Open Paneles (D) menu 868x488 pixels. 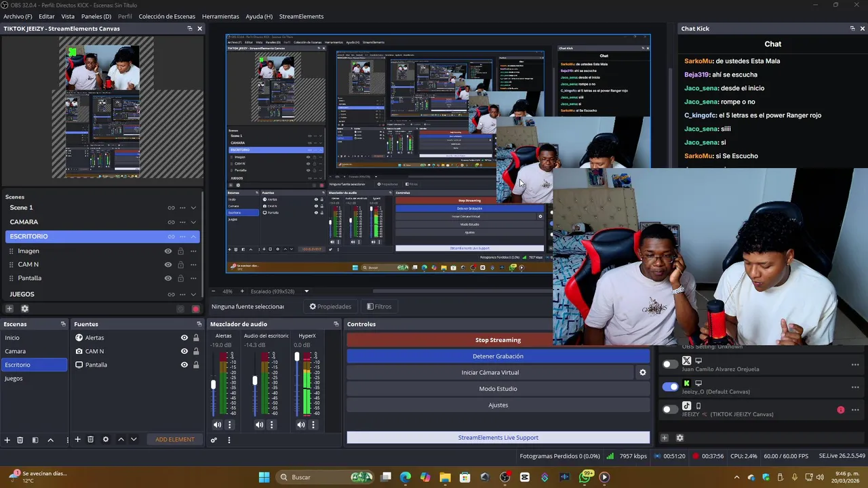pyautogui.click(x=96, y=16)
